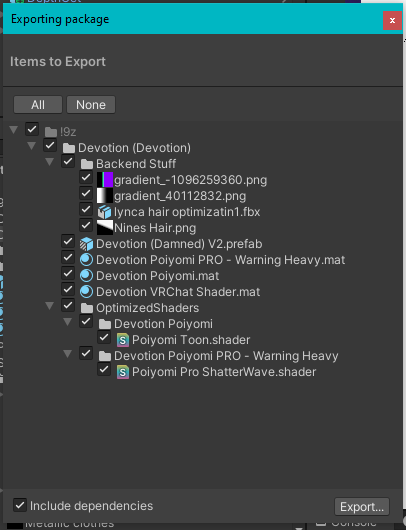This screenshot has height=530, width=406.
Task: Collapse Devotion Poiyomi PRO - Warning Heavy subfolder
Action: [68, 354]
